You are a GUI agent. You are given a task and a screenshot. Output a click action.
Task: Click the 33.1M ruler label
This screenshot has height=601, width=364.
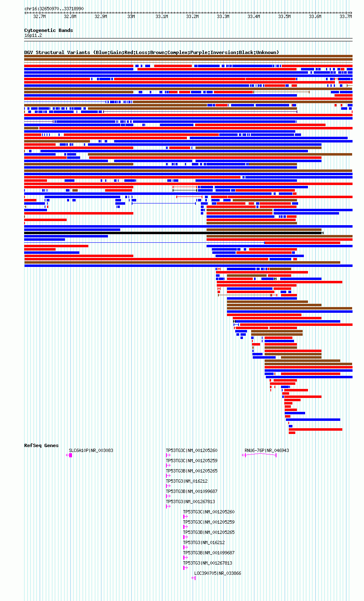pyautogui.click(x=162, y=17)
